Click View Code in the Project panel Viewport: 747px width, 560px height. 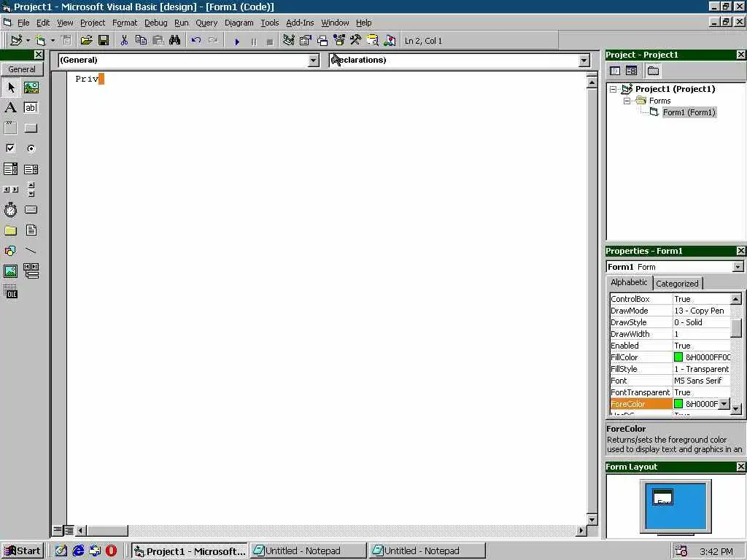click(x=615, y=71)
